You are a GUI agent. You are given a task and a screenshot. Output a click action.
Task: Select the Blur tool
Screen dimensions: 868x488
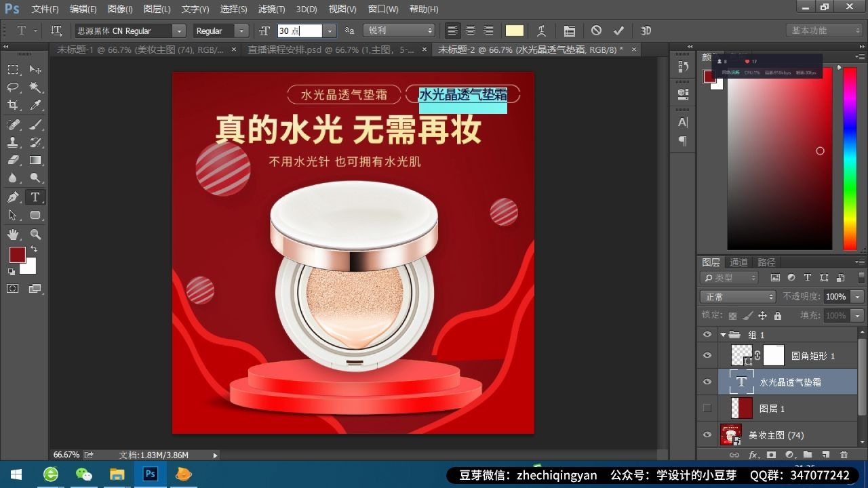13,178
